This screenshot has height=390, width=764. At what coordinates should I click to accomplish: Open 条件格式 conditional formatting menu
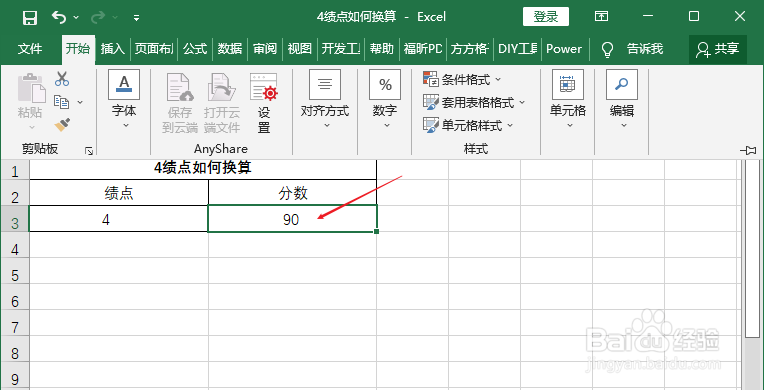[x=462, y=79]
